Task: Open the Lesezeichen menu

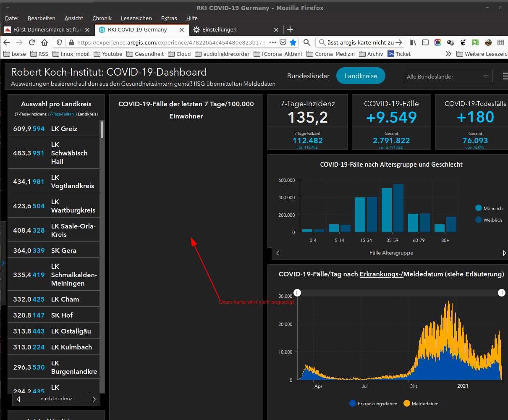Action: (x=136, y=18)
